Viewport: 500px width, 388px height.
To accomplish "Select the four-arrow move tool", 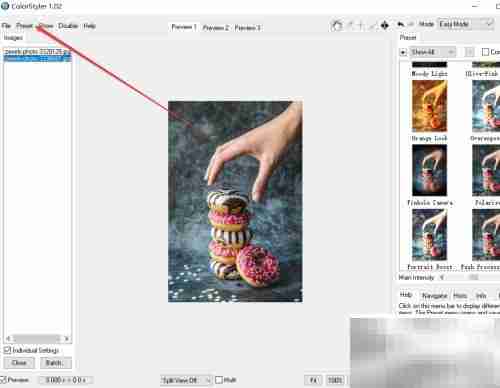I will click(x=384, y=25).
